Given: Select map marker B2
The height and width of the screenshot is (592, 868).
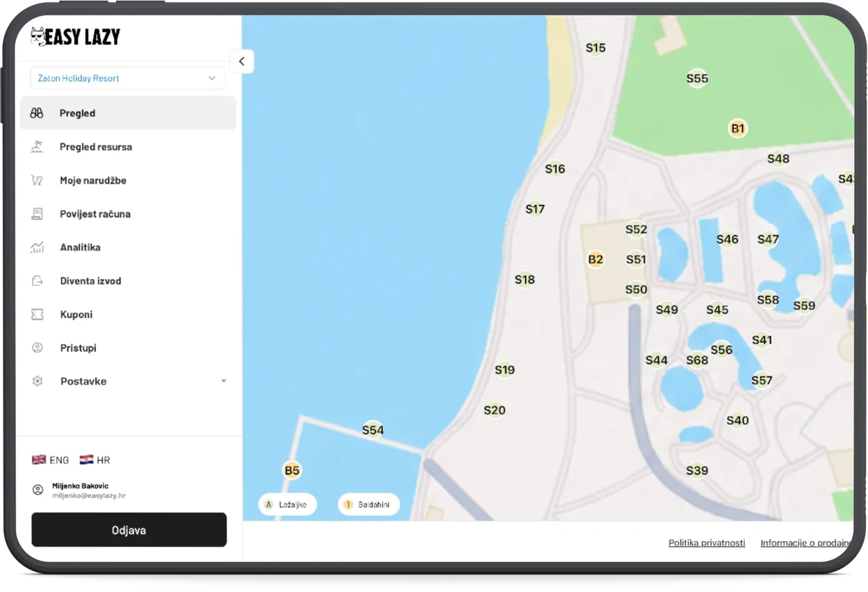Looking at the screenshot, I should coord(595,259).
